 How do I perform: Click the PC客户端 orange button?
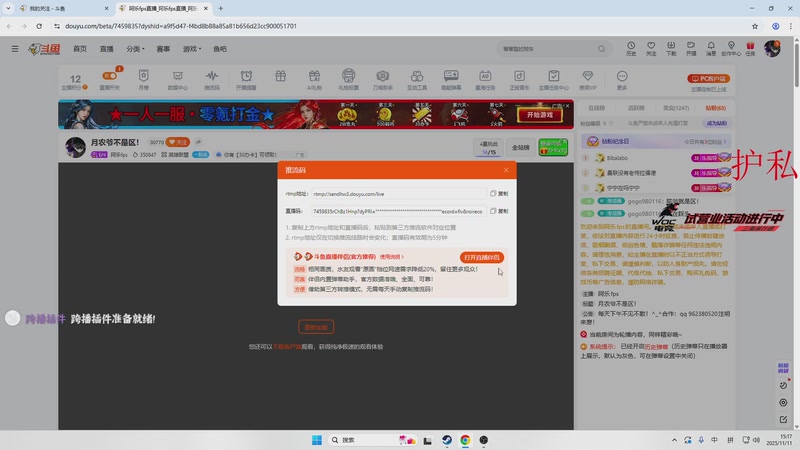(x=709, y=79)
